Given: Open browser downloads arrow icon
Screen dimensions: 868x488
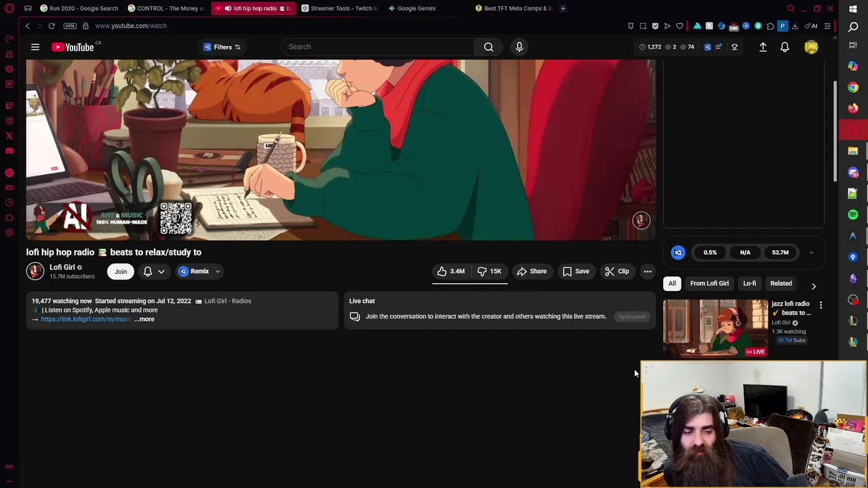Looking at the screenshot, I should pyautogui.click(x=795, y=26).
